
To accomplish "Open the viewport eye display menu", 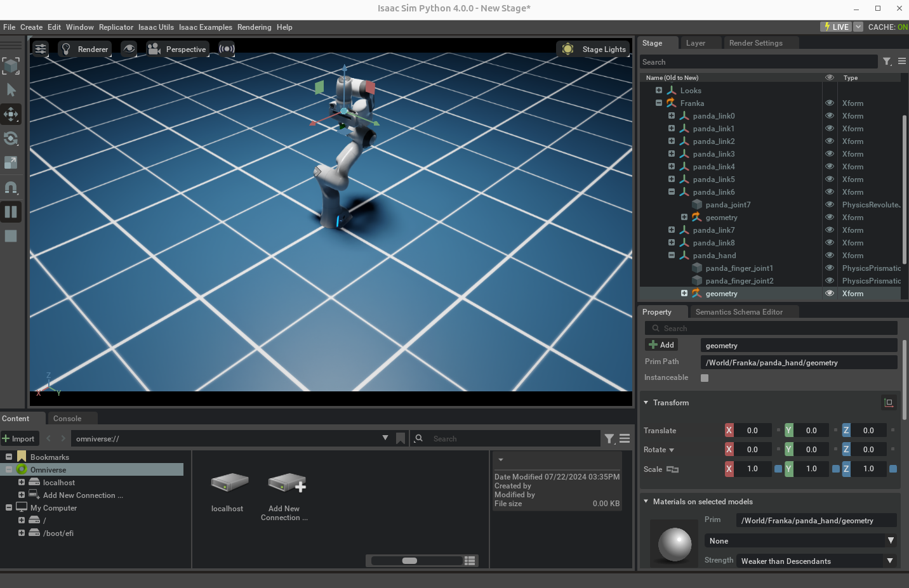I will [x=129, y=49].
